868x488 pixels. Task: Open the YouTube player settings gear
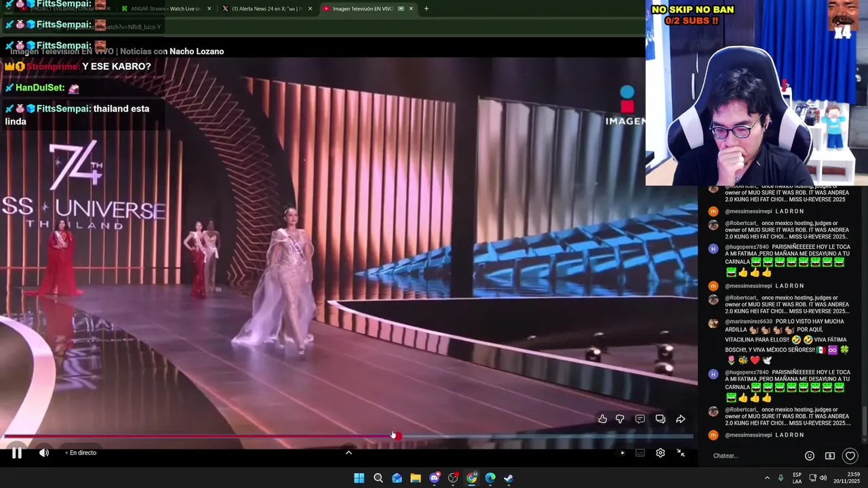tap(660, 453)
